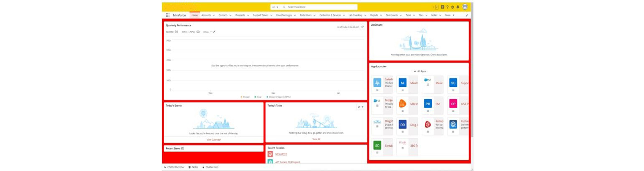
Task: Launch the orange Milestones app icon
Action: click(403, 104)
